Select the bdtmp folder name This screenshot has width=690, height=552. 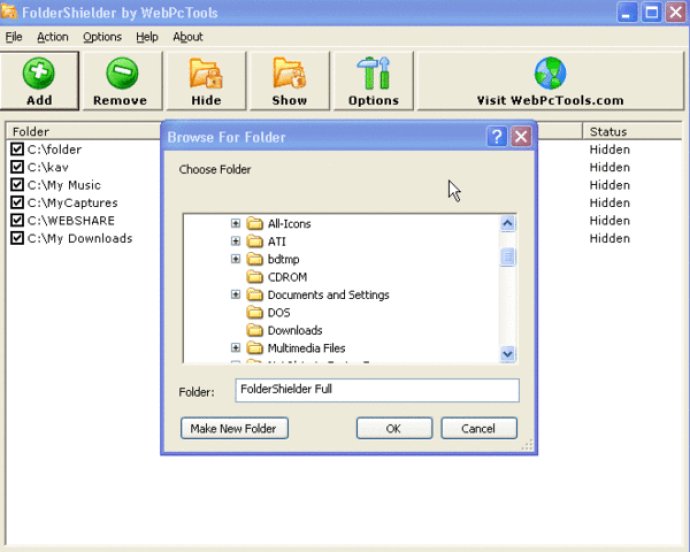click(x=283, y=259)
